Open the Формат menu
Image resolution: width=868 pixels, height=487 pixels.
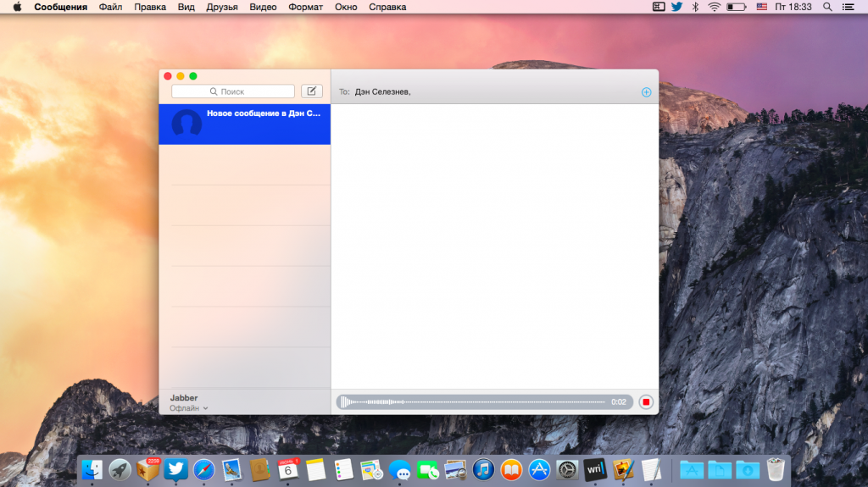pos(305,7)
